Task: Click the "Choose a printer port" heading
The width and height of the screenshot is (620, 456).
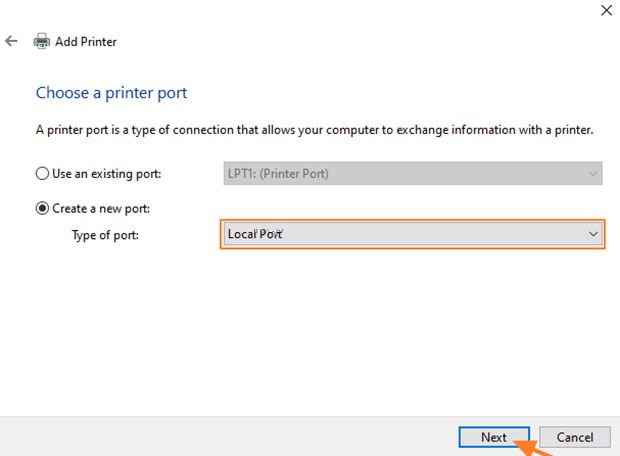Action: [111, 93]
